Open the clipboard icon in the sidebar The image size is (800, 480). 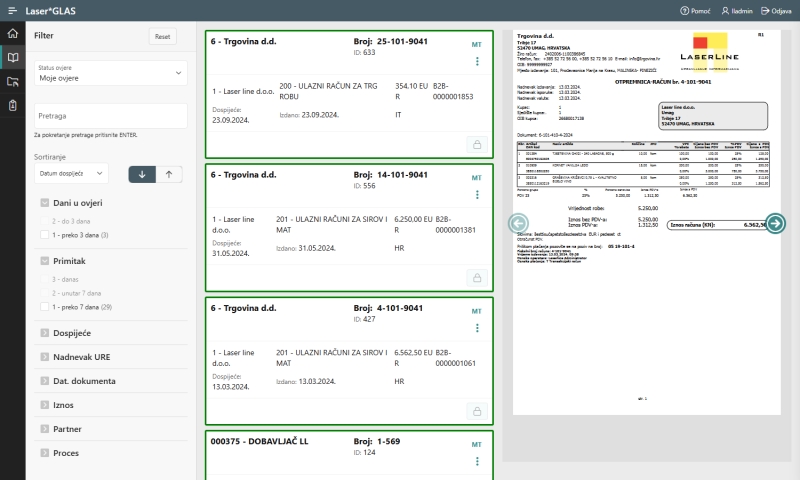(x=13, y=106)
